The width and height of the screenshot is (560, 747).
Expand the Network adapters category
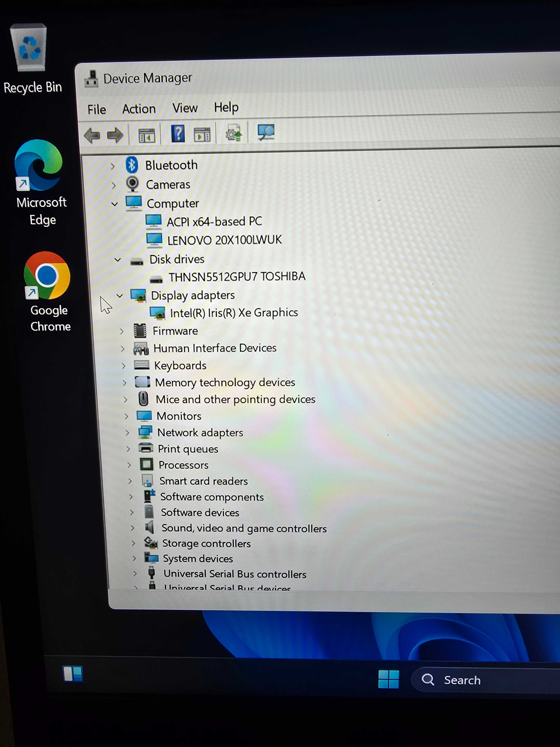click(x=127, y=433)
